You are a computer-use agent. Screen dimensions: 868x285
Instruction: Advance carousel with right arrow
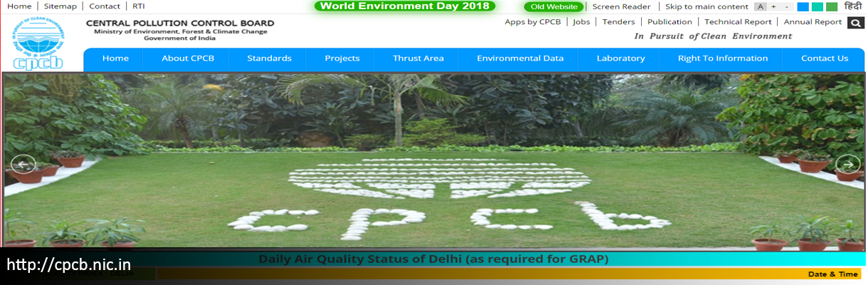(847, 165)
